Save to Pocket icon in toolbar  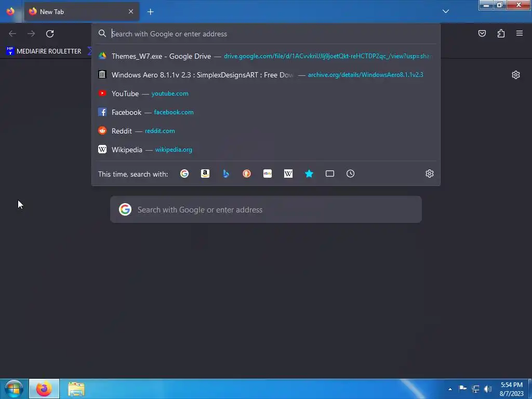(x=482, y=33)
